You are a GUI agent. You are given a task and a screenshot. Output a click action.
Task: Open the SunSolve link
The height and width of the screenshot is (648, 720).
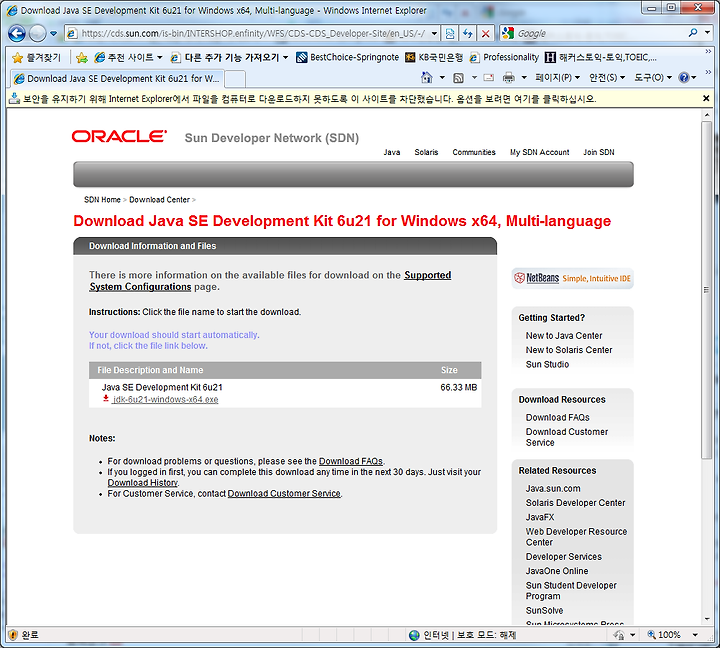545,610
